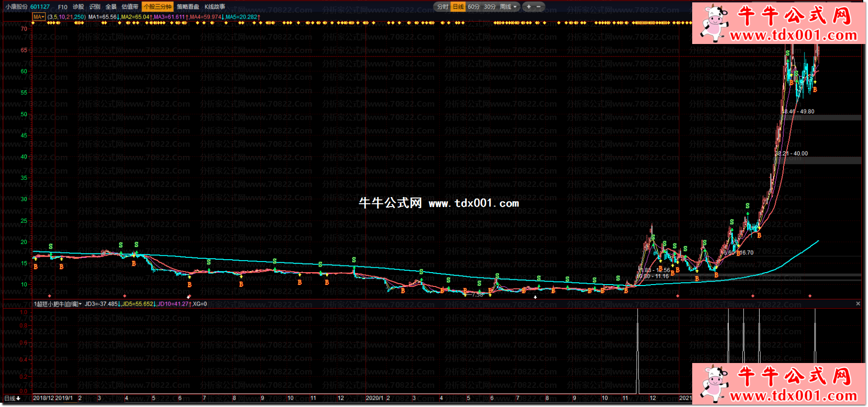Select the 个股三分钟 tab
The height and width of the screenshot is (407, 868).
(x=158, y=7)
